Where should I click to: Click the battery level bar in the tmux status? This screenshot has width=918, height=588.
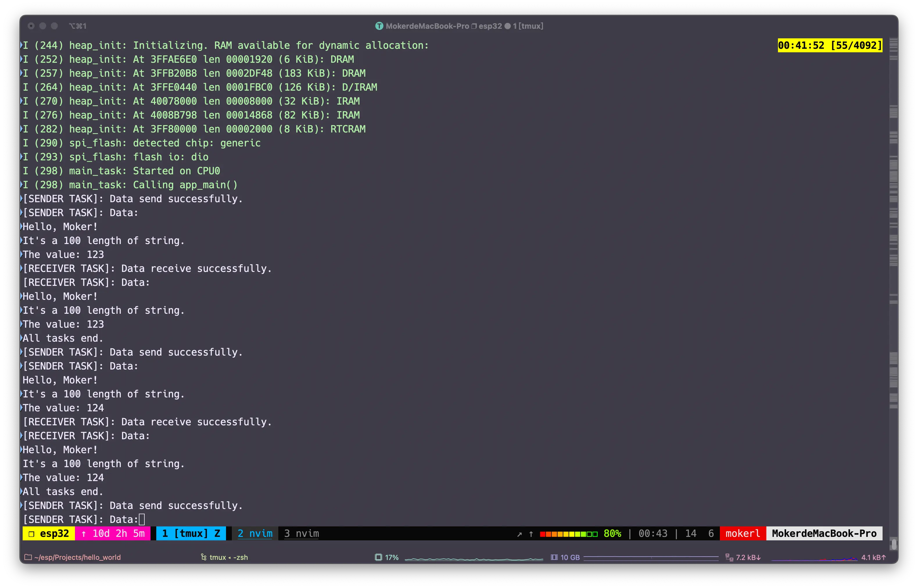[568, 534]
